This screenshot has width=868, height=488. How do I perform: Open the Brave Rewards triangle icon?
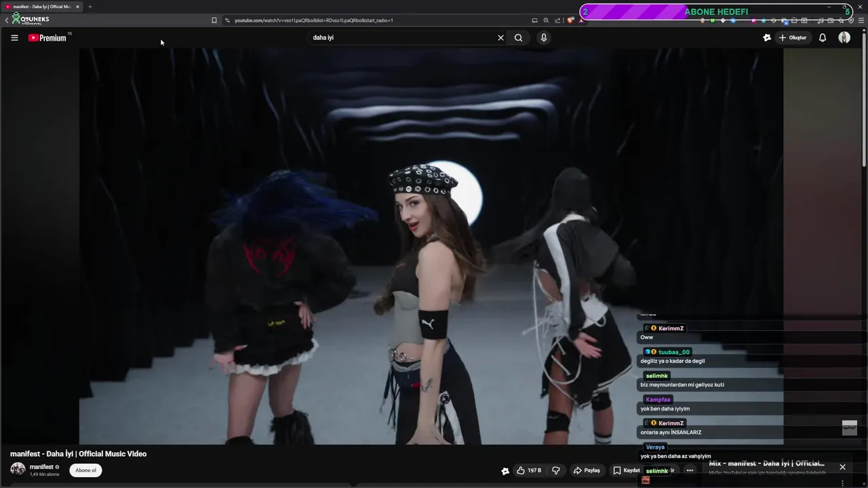581,20
